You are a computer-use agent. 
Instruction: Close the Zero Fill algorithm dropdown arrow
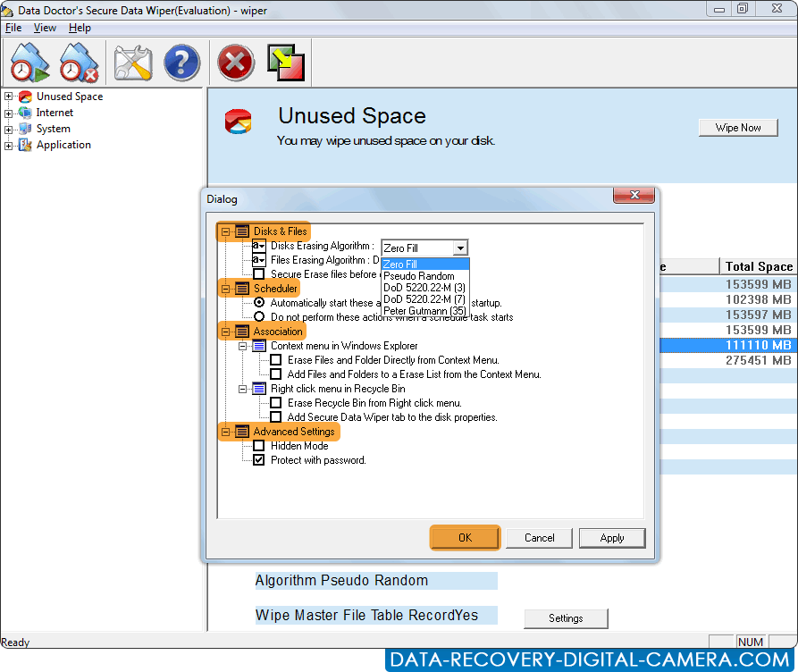pos(460,248)
